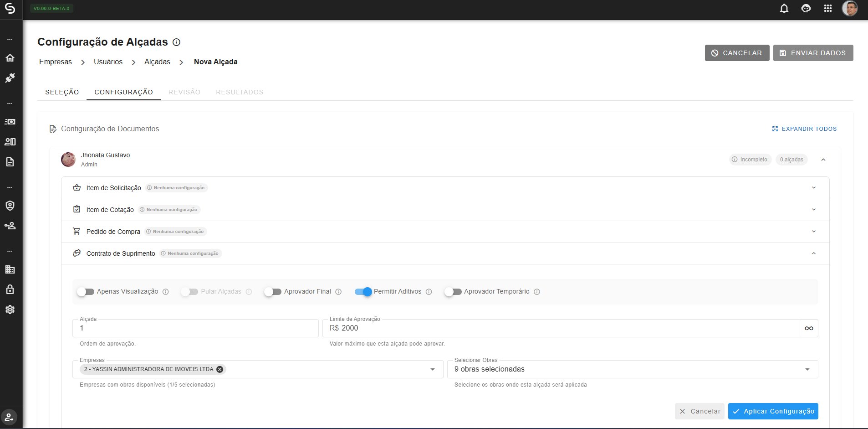The image size is (868, 429).
Task: Open Selecionar Obras dropdown
Action: tap(633, 369)
